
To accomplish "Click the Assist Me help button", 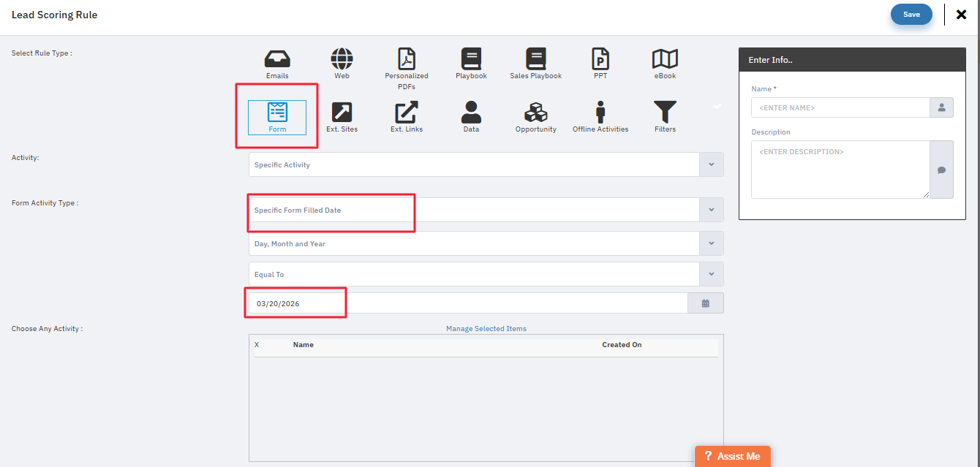I will [x=732, y=456].
